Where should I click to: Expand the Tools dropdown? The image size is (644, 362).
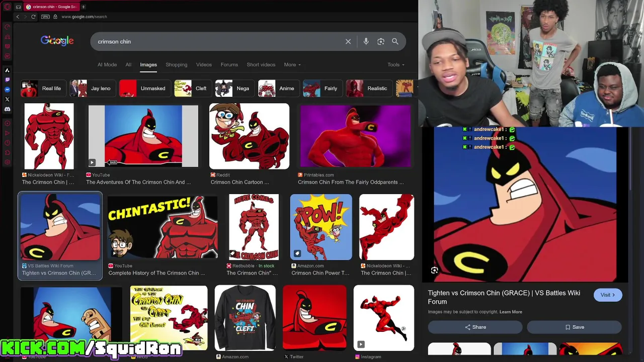tap(396, 64)
